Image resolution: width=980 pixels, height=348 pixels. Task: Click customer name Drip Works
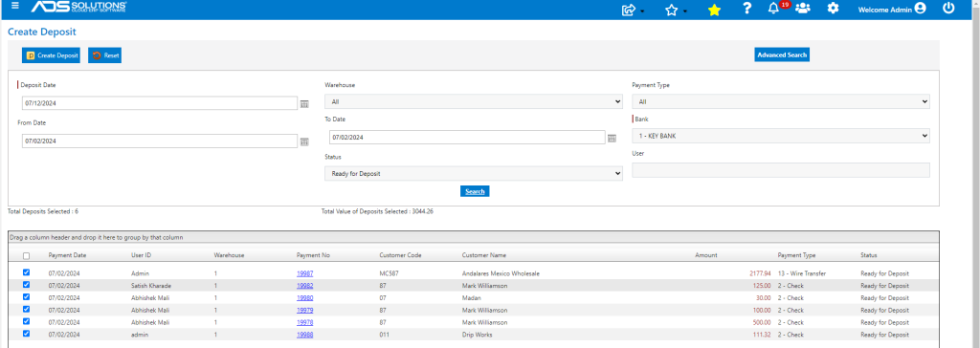click(477, 335)
